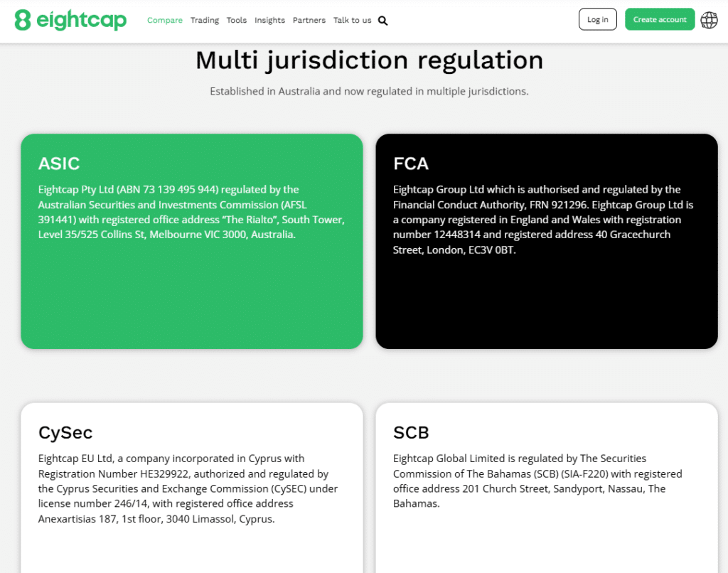This screenshot has width=728, height=573.
Task: Click the Multi jurisdiction regulation heading
Action: [x=370, y=60]
